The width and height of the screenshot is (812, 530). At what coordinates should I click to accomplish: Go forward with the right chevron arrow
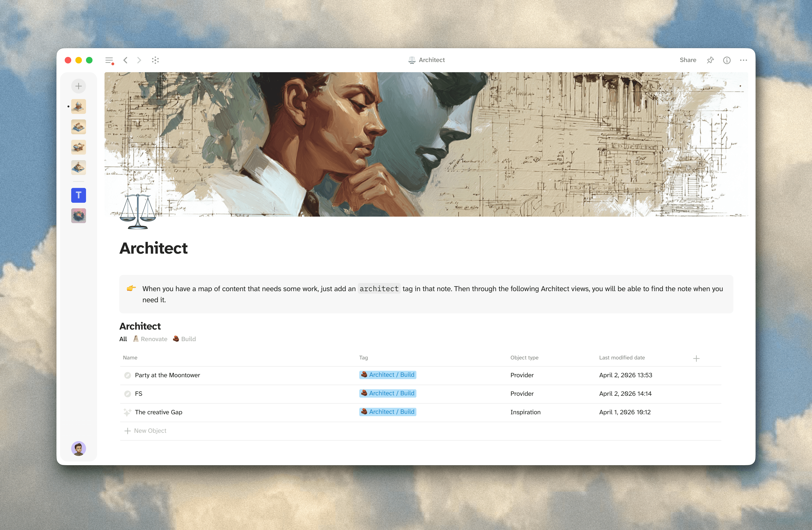point(139,60)
